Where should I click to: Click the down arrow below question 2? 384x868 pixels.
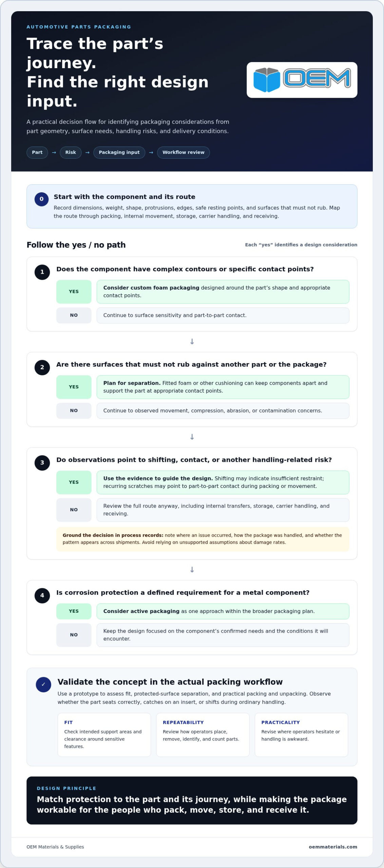(x=192, y=437)
